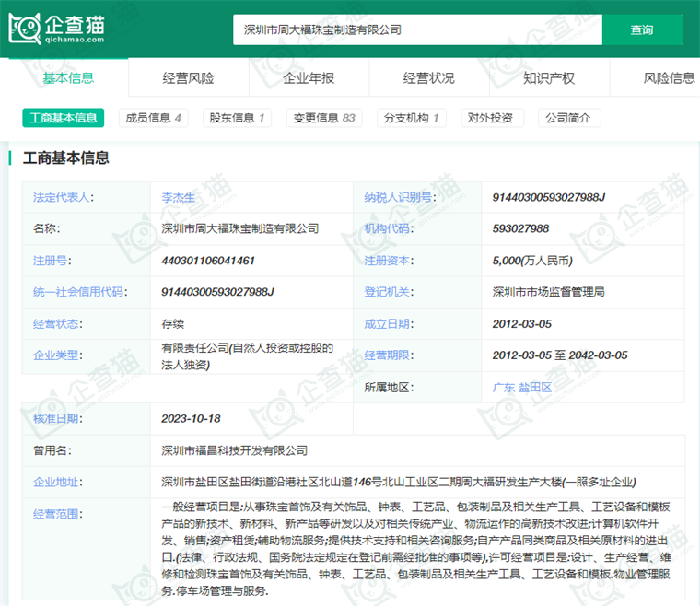Click the 盐田区 district link
The height and width of the screenshot is (606, 700).
(535, 388)
